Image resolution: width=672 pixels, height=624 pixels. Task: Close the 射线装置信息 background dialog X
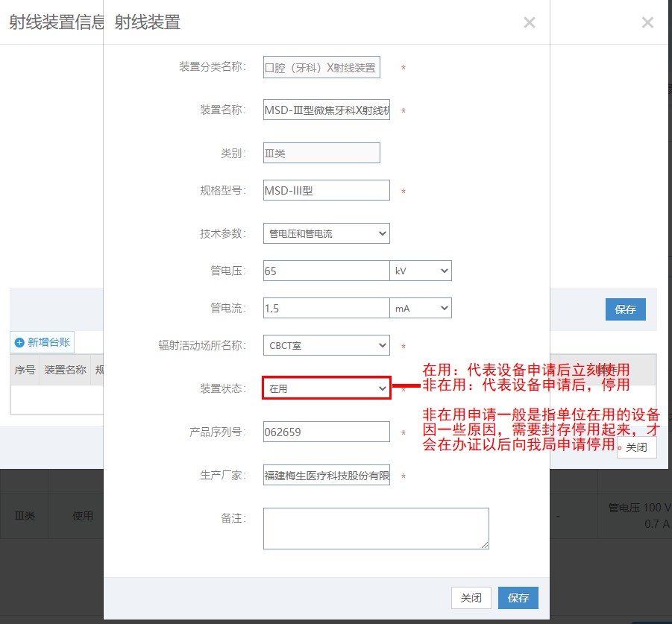(x=647, y=22)
